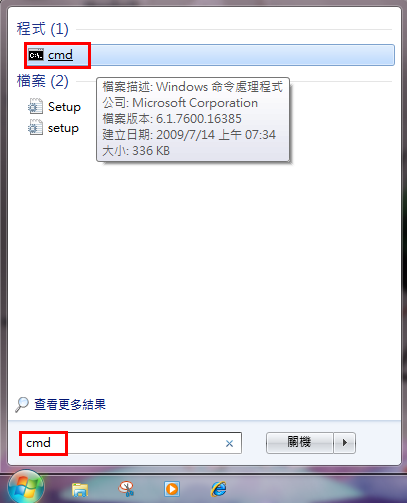Clear the search box with the X
407x503 pixels.
click(x=229, y=443)
